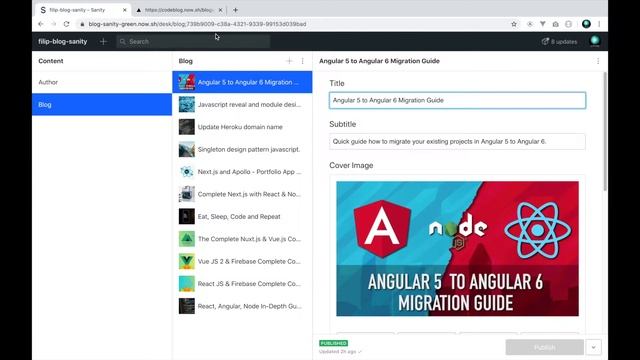Open The Complete Nuxt.js & Vue.js post
640x360 pixels.
point(242,239)
